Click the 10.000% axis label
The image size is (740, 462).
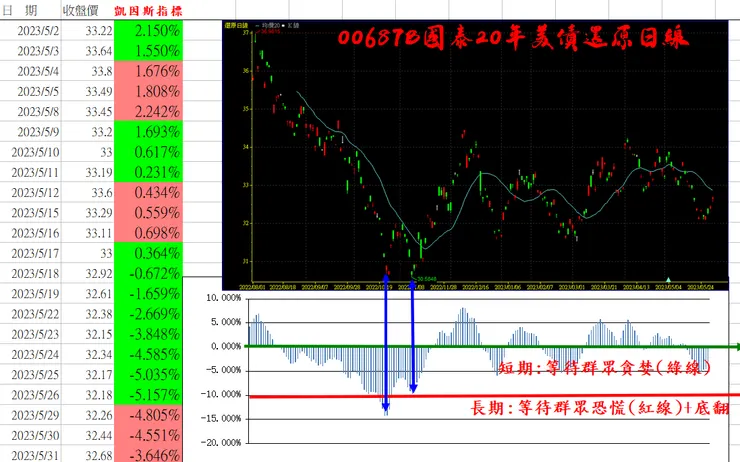223,298
